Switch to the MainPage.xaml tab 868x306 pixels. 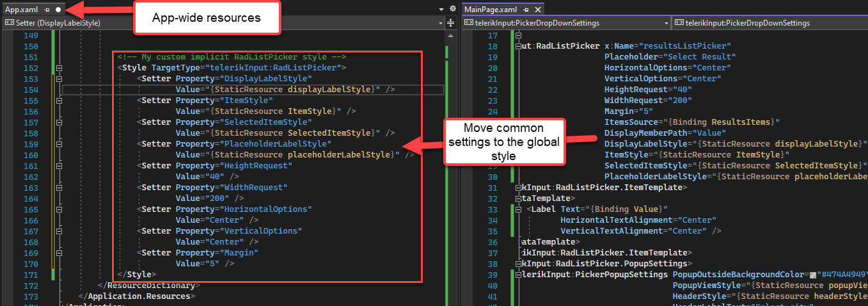point(491,10)
